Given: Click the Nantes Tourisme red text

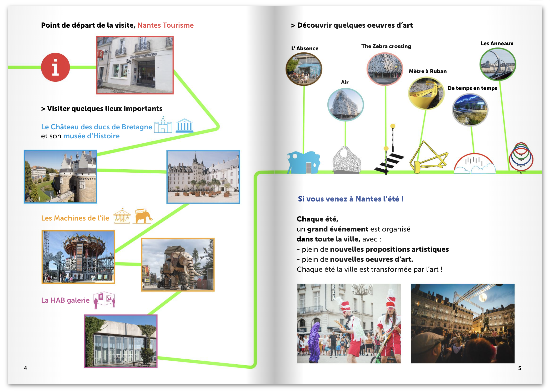Looking at the screenshot, I should (165, 25).
